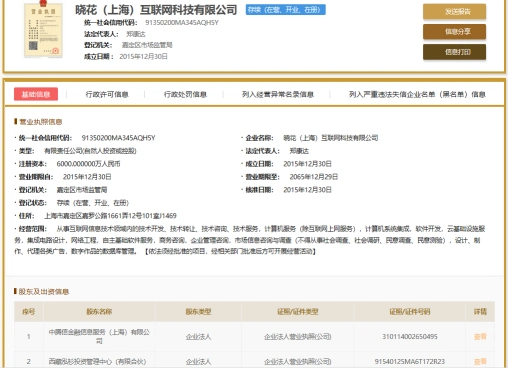Viewport: 508px width, 369px height.
Task: Click the company name title 晓花（上海）互联网科技有限公司
Action: [156, 10]
